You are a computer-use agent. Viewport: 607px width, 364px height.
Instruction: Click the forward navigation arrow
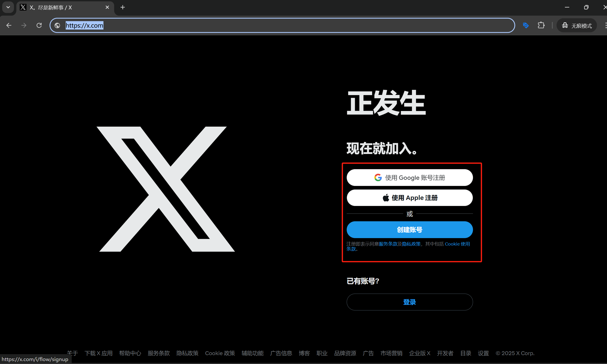[24, 25]
